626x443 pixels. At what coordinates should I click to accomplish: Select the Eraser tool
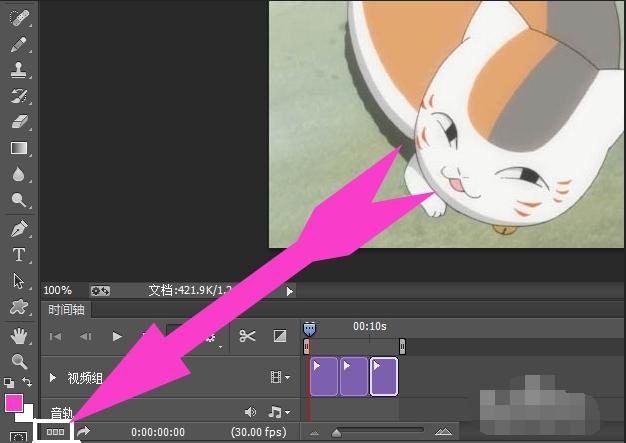pyautogui.click(x=19, y=122)
